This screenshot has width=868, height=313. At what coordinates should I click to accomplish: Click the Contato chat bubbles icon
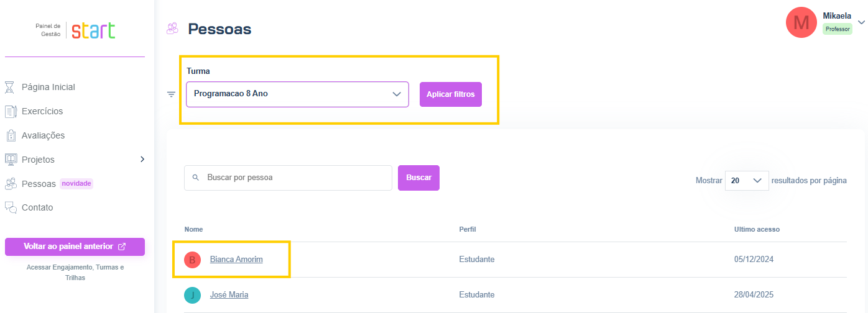pos(10,207)
